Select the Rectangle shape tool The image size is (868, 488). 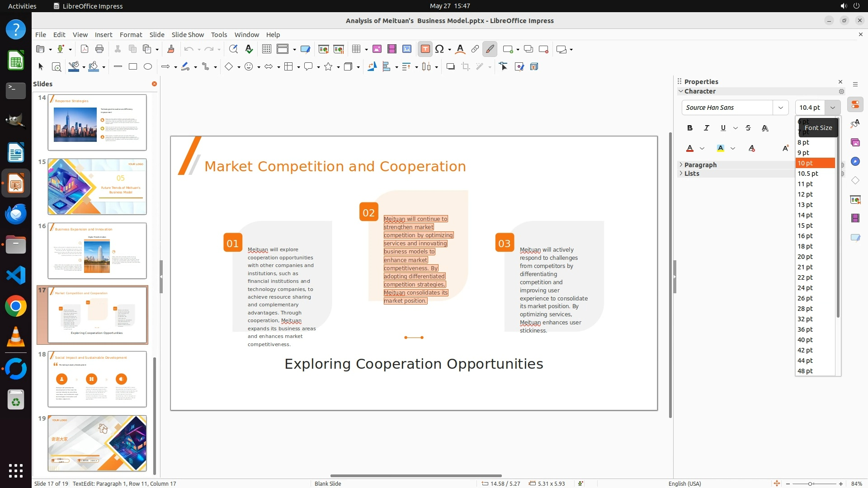[133, 67]
